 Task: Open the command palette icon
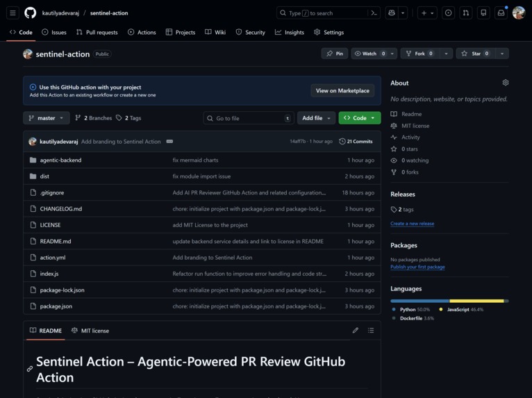pos(374,13)
